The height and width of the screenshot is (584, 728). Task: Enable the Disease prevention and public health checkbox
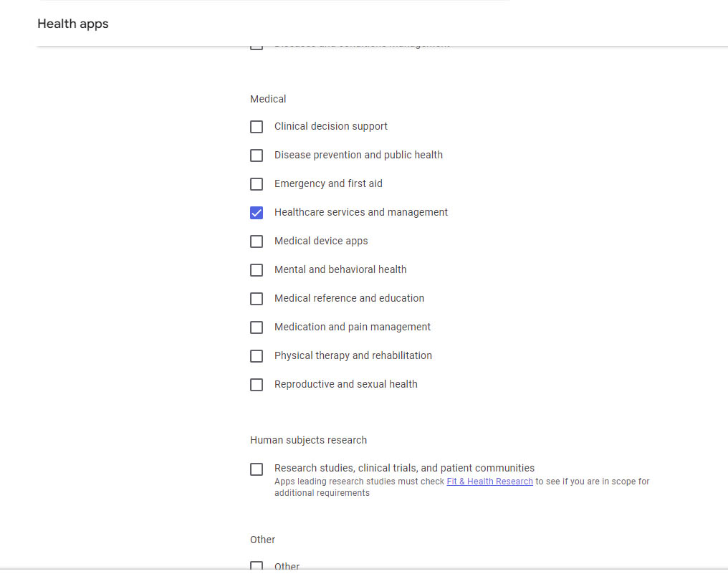(257, 155)
